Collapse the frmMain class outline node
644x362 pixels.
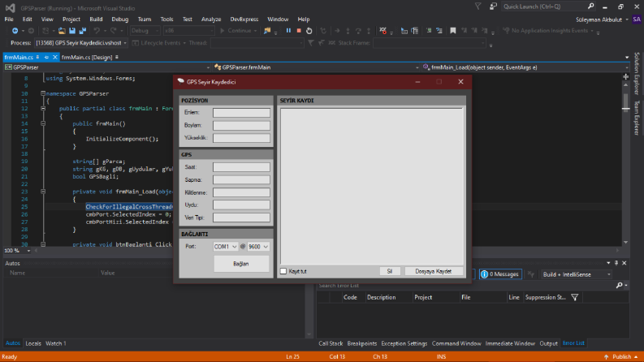click(43, 108)
